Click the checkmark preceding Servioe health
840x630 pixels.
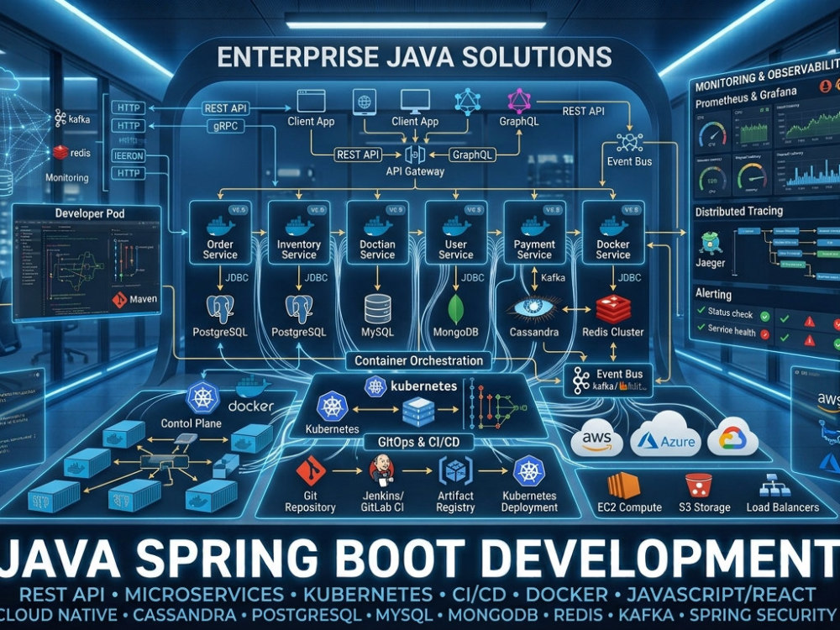tap(701, 327)
